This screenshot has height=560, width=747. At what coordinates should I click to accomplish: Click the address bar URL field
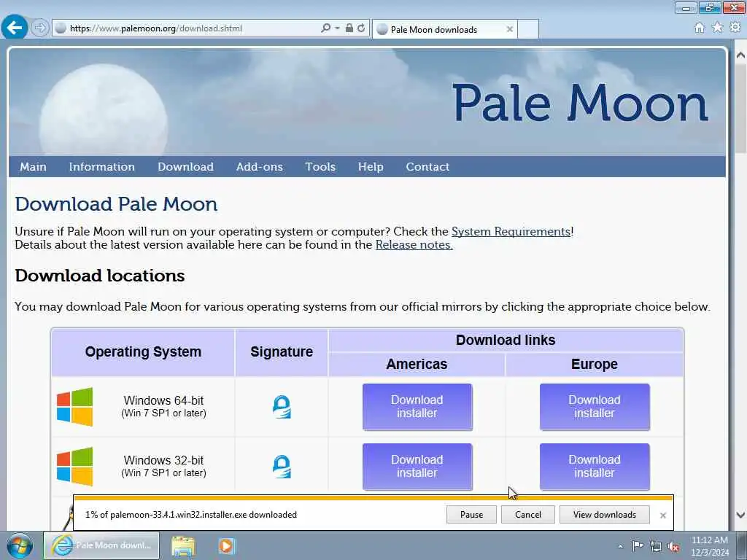click(186, 28)
